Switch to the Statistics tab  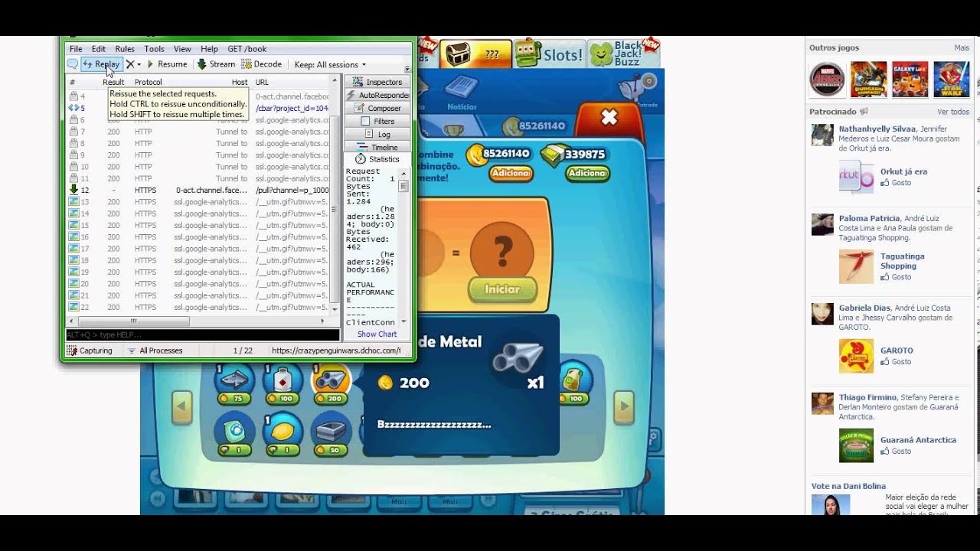tap(377, 159)
